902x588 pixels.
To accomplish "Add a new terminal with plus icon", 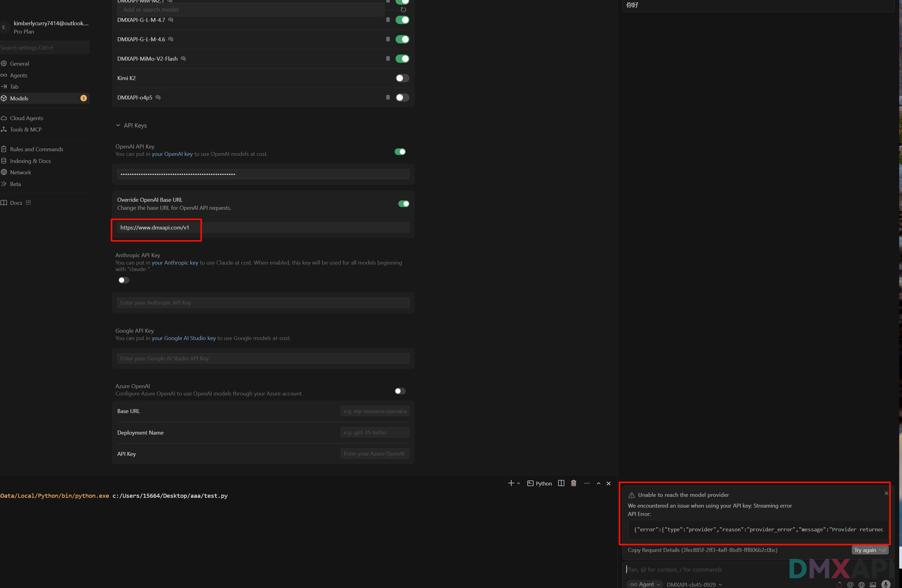I will [x=511, y=483].
